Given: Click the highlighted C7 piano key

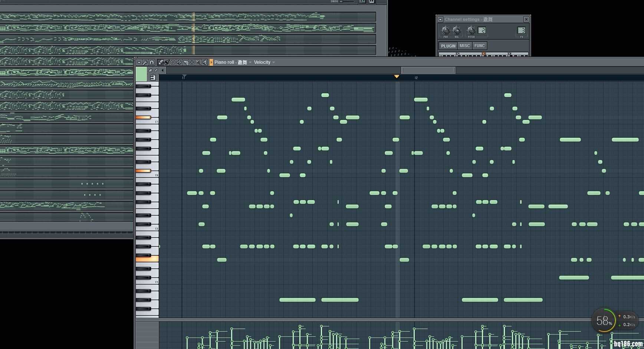Looking at the screenshot, I should pos(143,117).
